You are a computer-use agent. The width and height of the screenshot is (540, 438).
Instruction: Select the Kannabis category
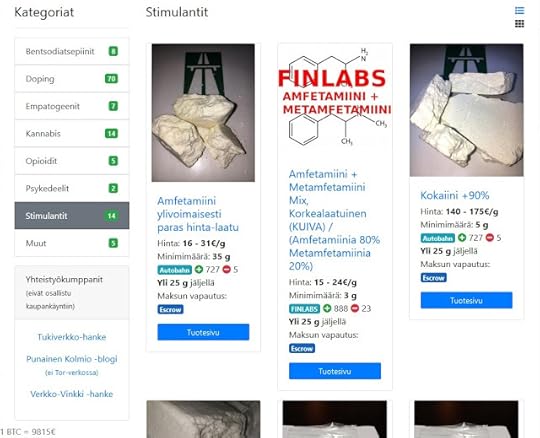tap(72, 133)
